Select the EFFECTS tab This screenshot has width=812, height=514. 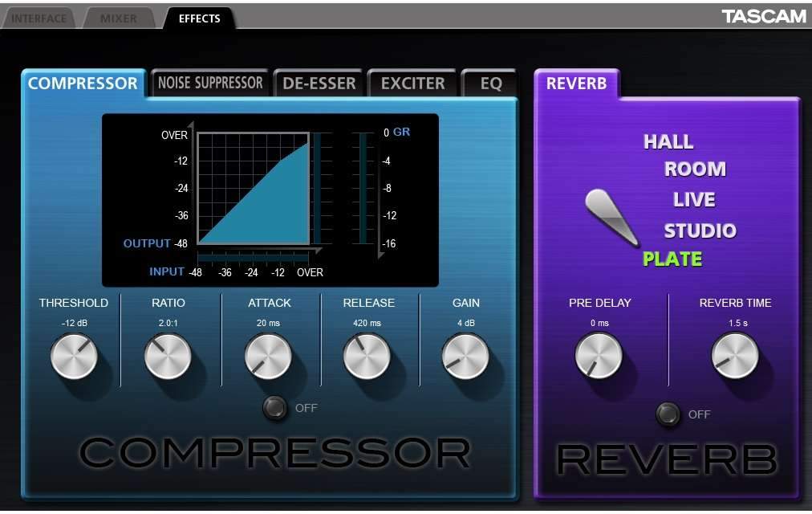[x=199, y=18]
